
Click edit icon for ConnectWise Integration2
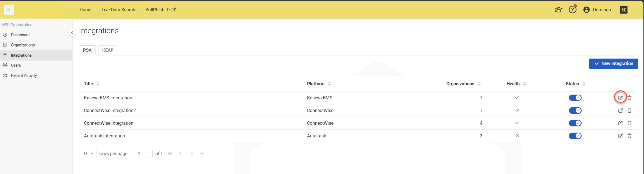tap(620, 110)
